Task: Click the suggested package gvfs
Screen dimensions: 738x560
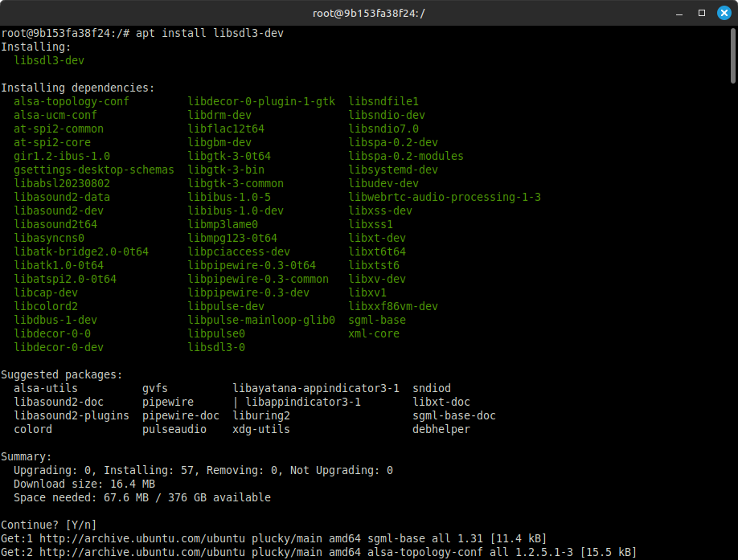Action: (155, 387)
